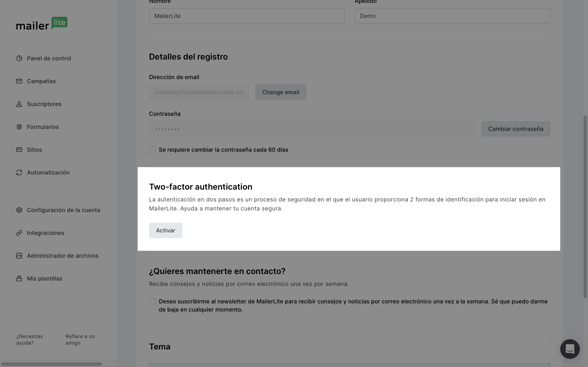Click the Configuración de la cuenta gear icon

tap(19, 210)
